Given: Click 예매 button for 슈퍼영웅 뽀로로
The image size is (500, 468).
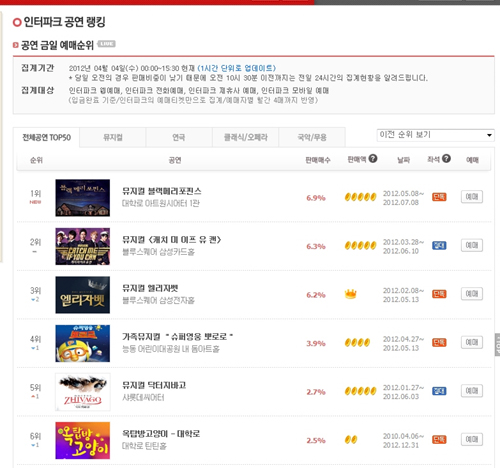Looking at the screenshot, I should pyautogui.click(x=472, y=342).
